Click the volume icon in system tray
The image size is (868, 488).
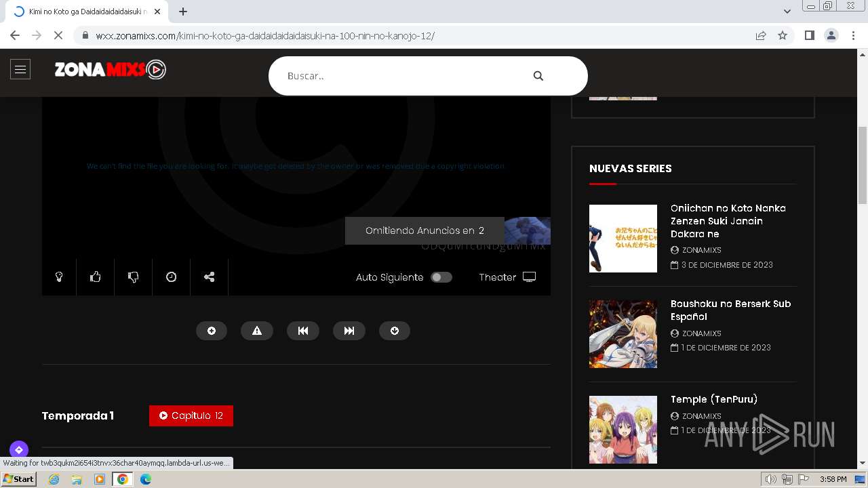771,479
